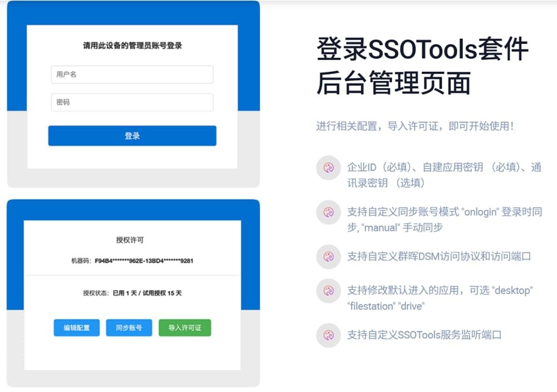Click the blue 登录 login button
The width and height of the screenshot is (557, 392).
132,136
